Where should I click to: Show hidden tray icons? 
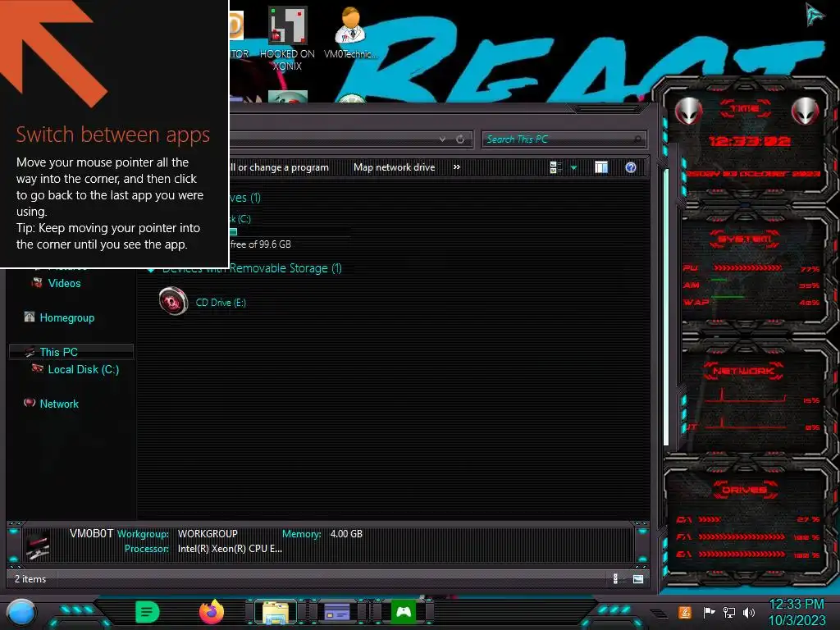659,612
